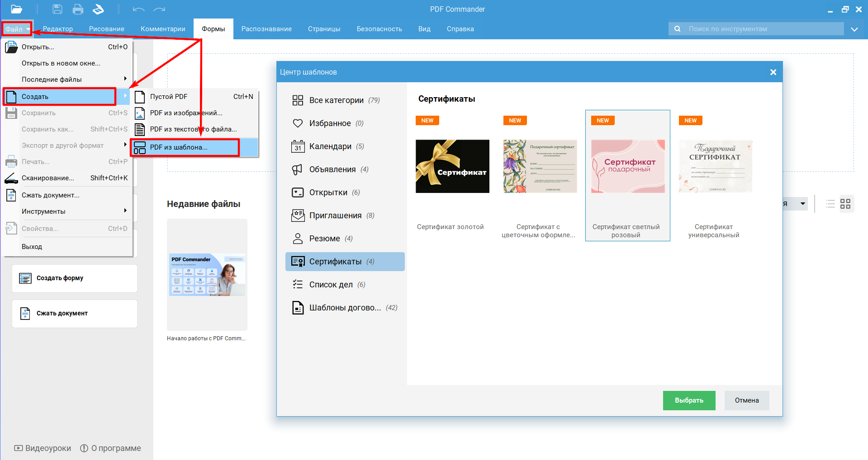Image resolution: width=868 pixels, height=460 pixels.
Task: Open the Видеоуроки link
Action: click(x=43, y=448)
